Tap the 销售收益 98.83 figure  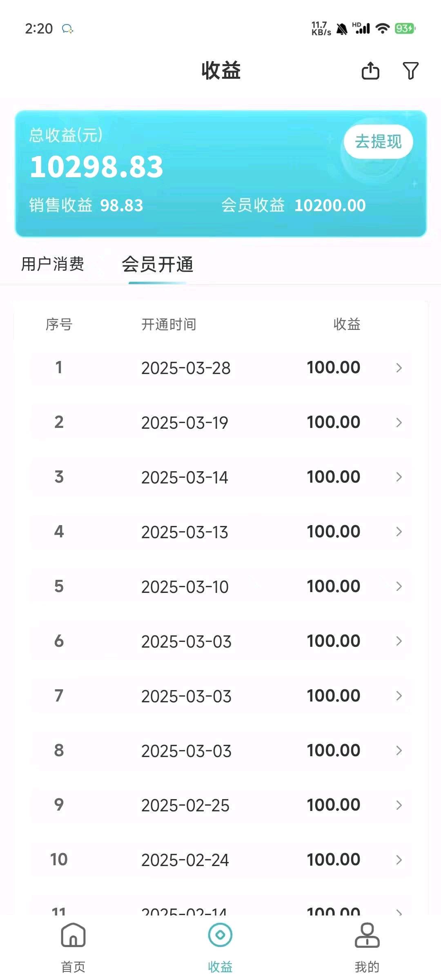pyautogui.click(x=122, y=205)
